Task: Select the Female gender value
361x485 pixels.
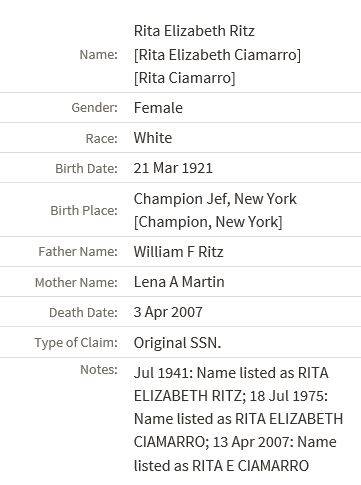Action: pos(158,108)
